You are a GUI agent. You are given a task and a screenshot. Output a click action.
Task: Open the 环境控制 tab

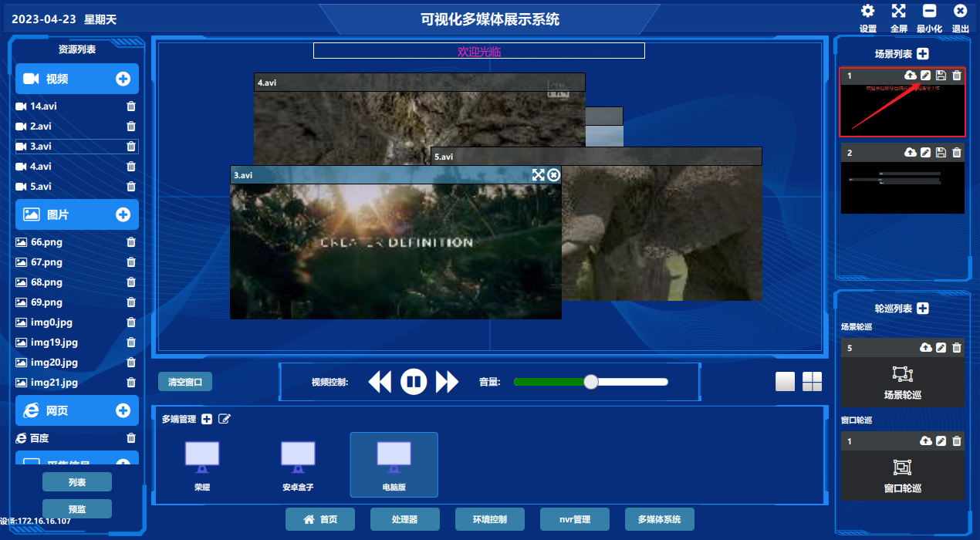click(x=490, y=519)
